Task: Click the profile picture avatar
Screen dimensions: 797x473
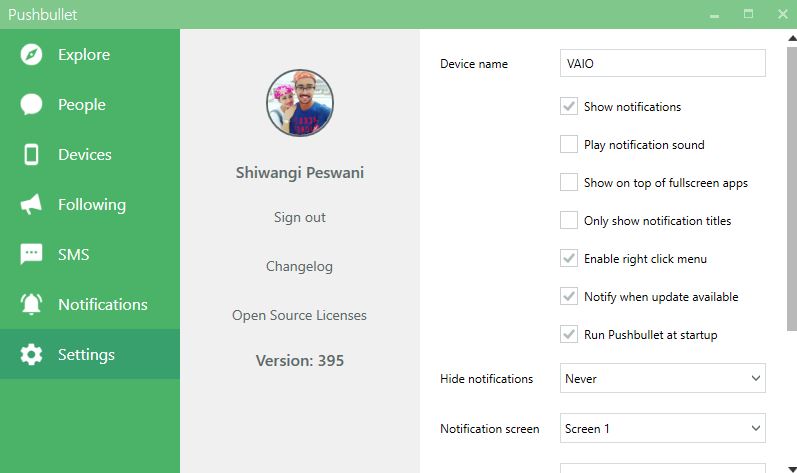Action: pos(300,103)
